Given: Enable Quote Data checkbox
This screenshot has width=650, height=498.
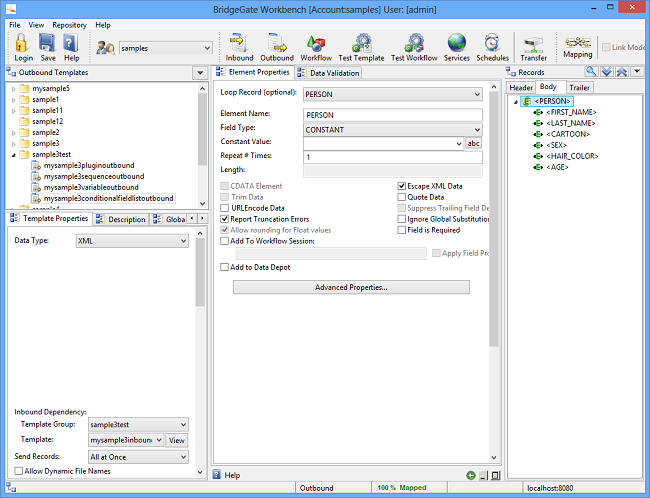Looking at the screenshot, I should pos(401,197).
